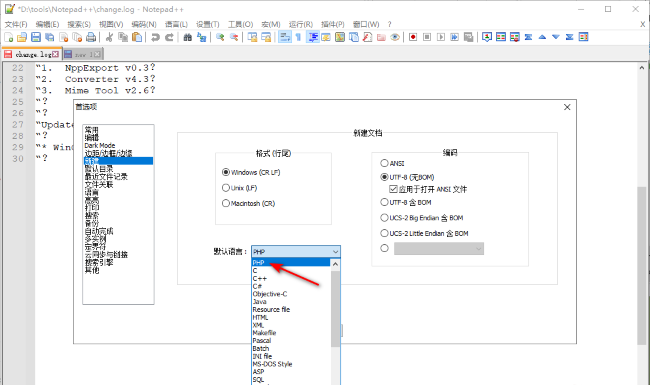Open the 设置(T) menu
The height and width of the screenshot is (385, 650).
click(208, 24)
